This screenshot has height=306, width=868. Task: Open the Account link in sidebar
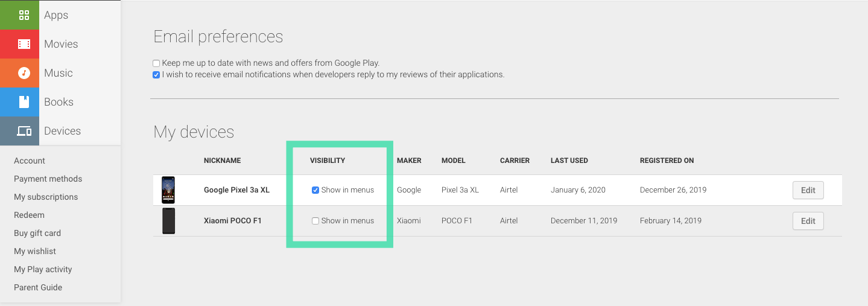(30, 161)
